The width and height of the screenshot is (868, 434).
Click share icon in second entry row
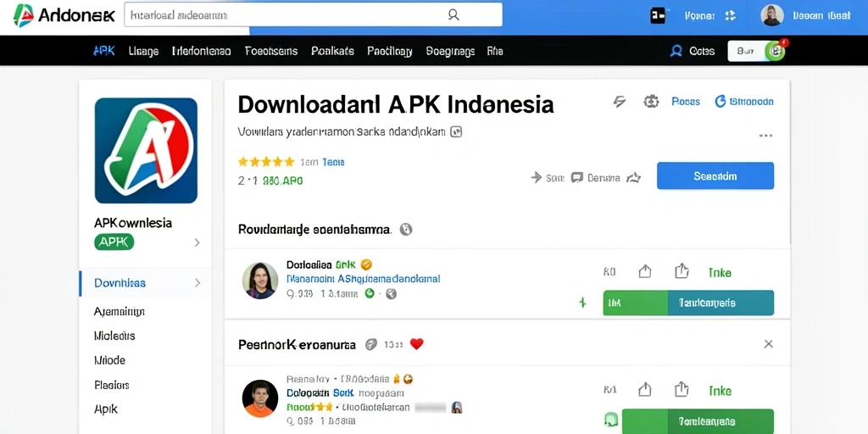(682, 389)
